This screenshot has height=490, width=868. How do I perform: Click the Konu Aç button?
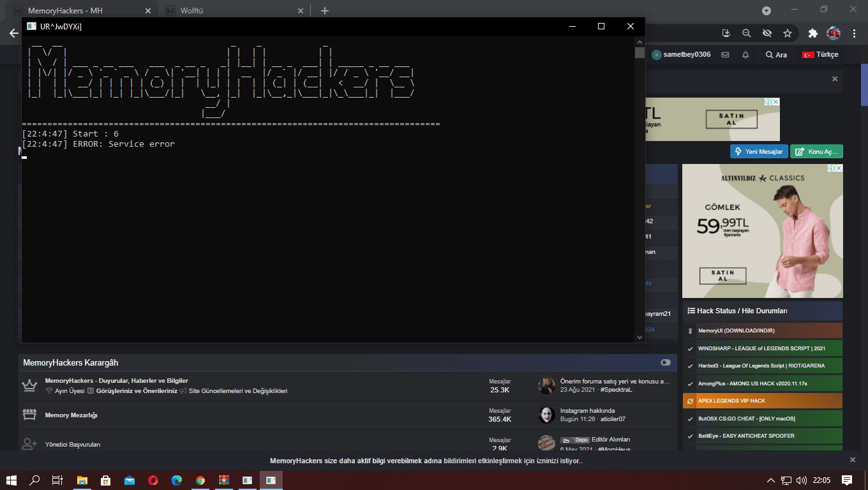point(817,151)
